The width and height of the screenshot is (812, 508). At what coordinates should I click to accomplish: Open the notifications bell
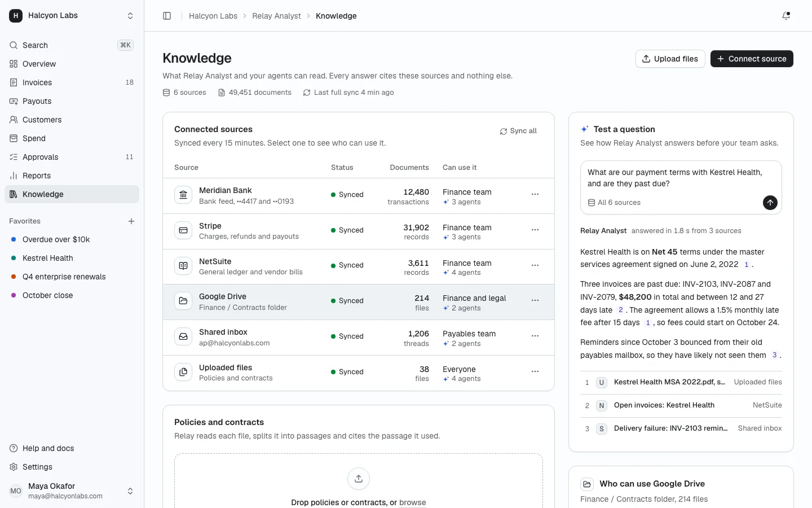tap(786, 16)
